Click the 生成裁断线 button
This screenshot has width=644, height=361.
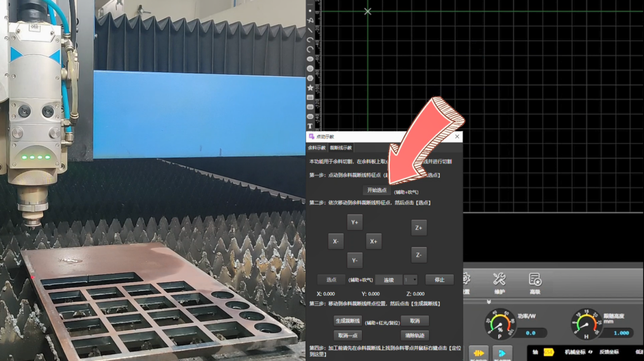click(x=347, y=320)
